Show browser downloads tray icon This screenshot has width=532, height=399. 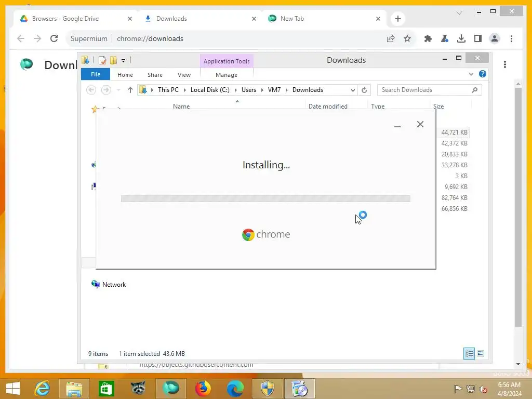click(461, 38)
